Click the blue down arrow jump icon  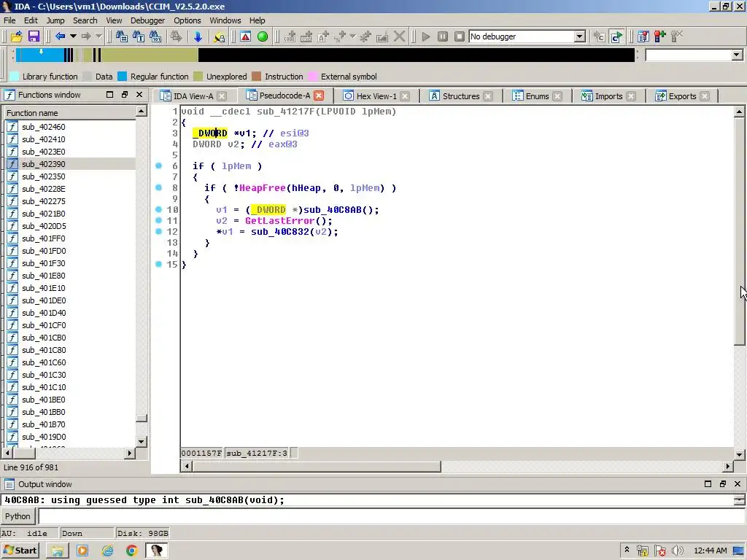[198, 36]
